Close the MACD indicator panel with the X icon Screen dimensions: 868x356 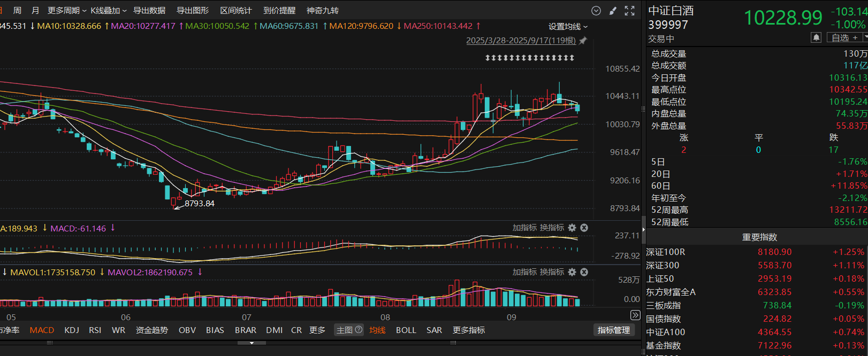(x=584, y=228)
